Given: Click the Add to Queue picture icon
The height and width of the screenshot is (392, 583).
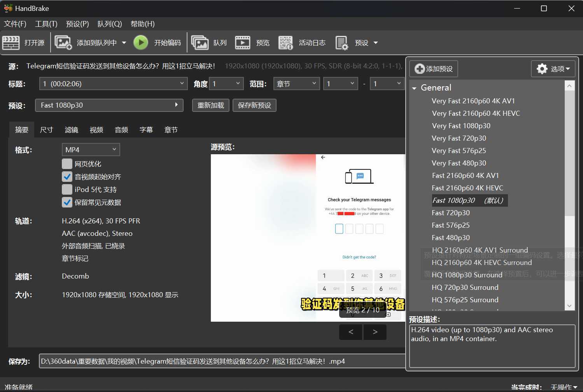Looking at the screenshot, I should [x=63, y=43].
